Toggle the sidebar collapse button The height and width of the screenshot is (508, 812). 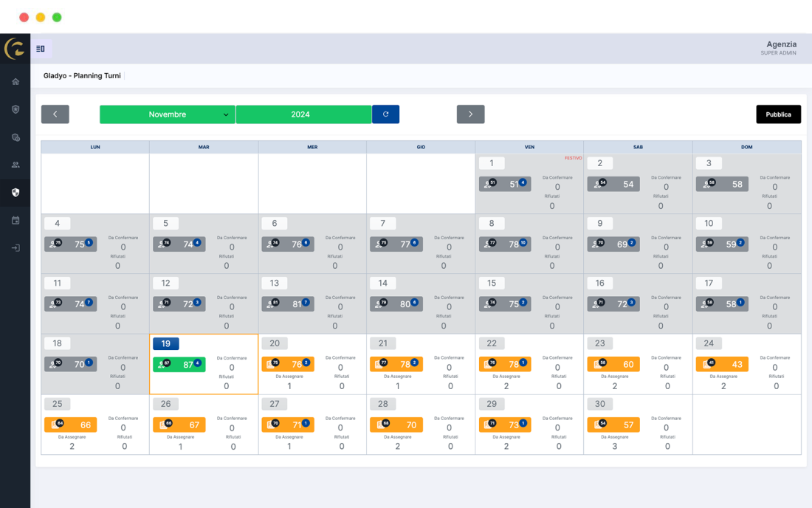tap(41, 49)
